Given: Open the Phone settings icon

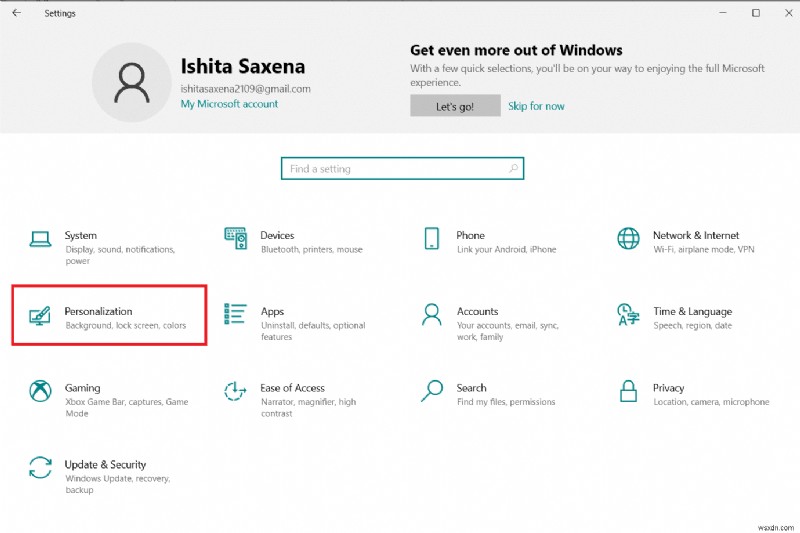Looking at the screenshot, I should click(432, 238).
